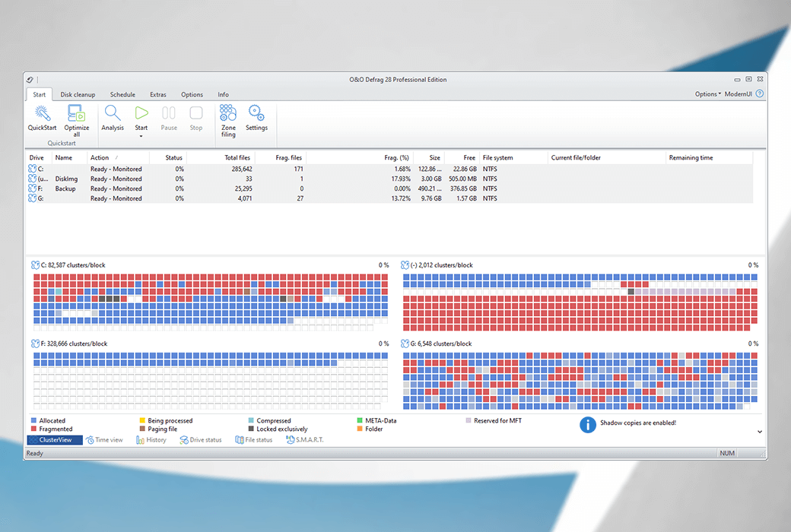Click F: 328,666 clusters/block map icon
Viewport: 791px width, 532px height.
(35, 344)
